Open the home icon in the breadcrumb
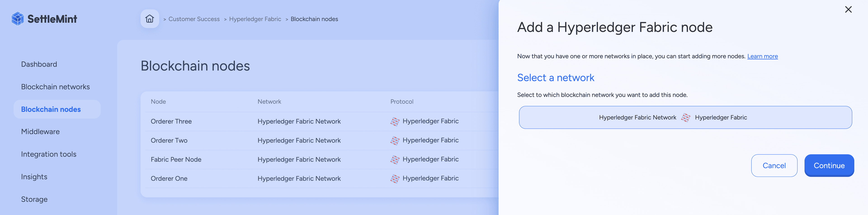The width and height of the screenshot is (868, 215). pos(150,19)
